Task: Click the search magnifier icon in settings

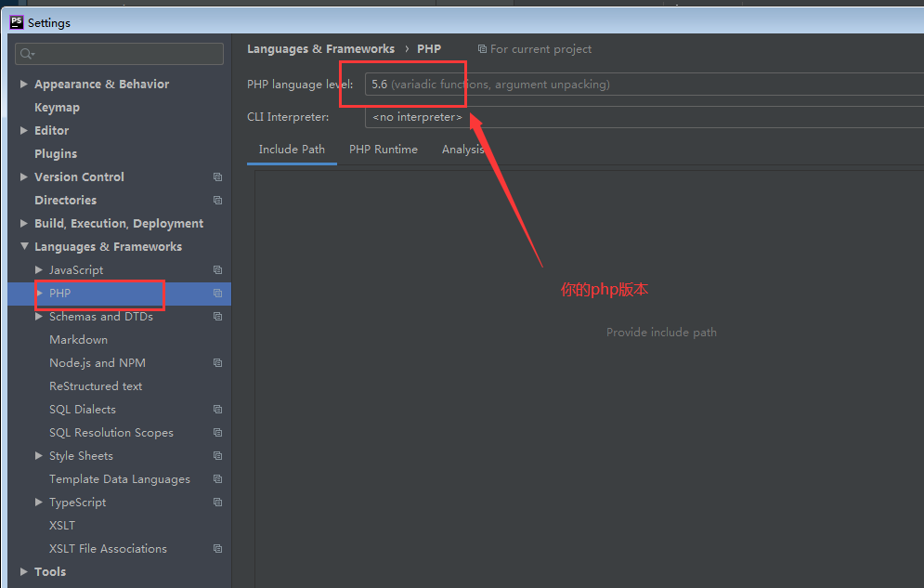Action: (x=27, y=54)
